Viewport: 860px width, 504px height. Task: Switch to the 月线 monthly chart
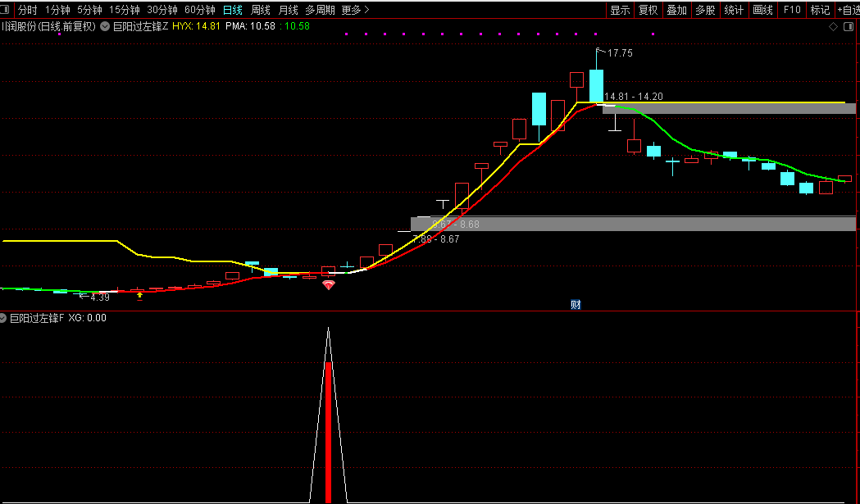click(x=288, y=10)
